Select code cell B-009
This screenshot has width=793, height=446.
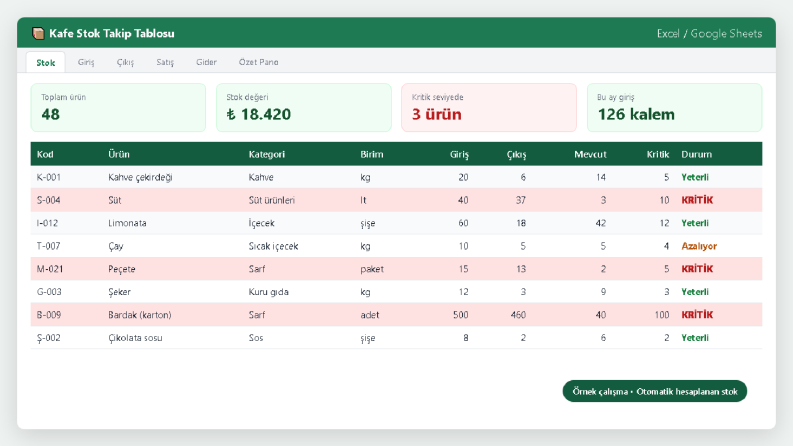click(49, 315)
